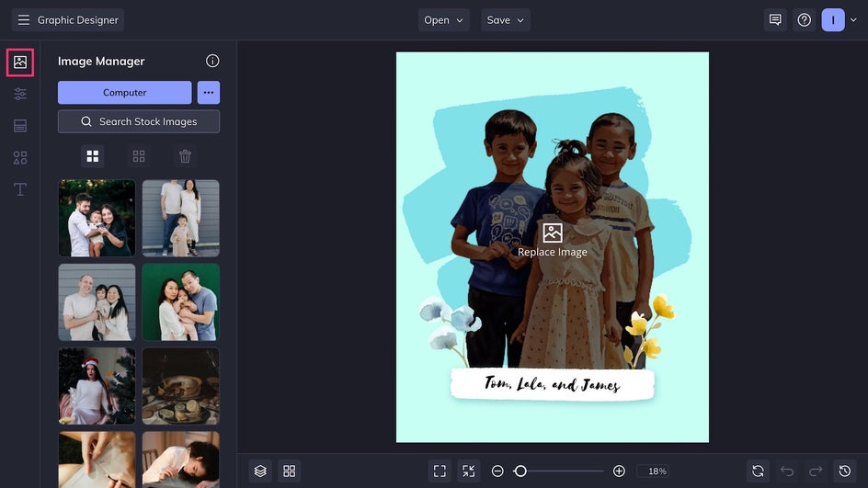Zoom out with the minus icon
Viewport: 868px width, 488px height.
[497, 471]
